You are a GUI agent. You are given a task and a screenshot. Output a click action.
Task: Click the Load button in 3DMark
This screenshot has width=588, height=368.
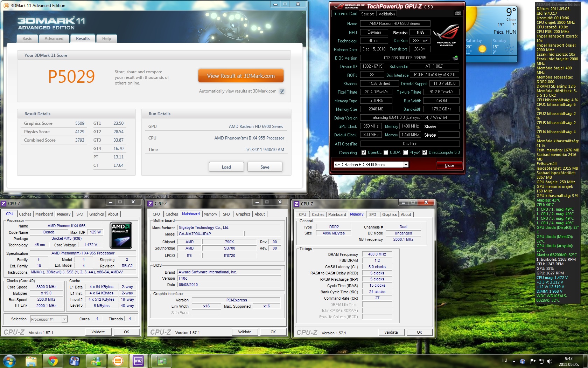pyautogui.click(x=226, y=167)
